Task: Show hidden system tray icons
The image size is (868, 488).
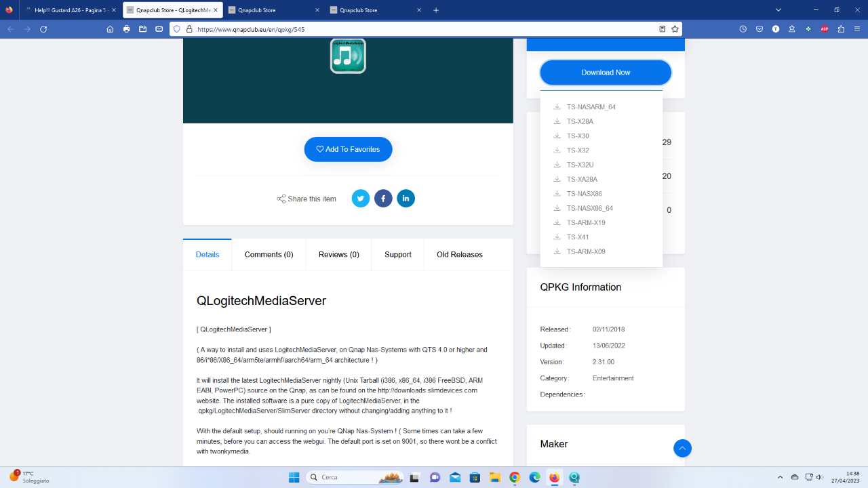Action: 780,477
